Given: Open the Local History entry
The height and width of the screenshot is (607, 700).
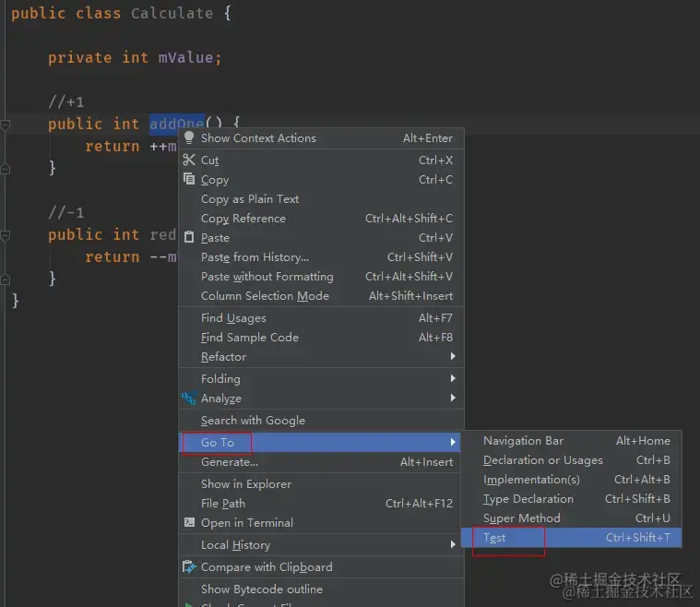Looking at the screenshot, I should 320,545.
